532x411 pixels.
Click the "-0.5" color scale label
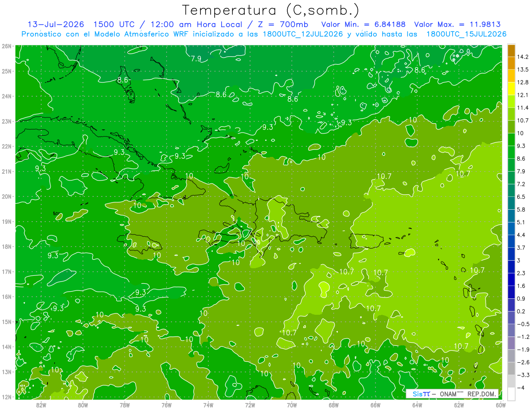(523, 324)
